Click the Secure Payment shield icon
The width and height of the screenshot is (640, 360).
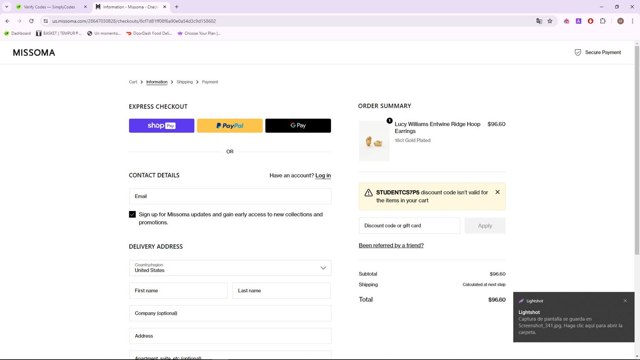578,53
